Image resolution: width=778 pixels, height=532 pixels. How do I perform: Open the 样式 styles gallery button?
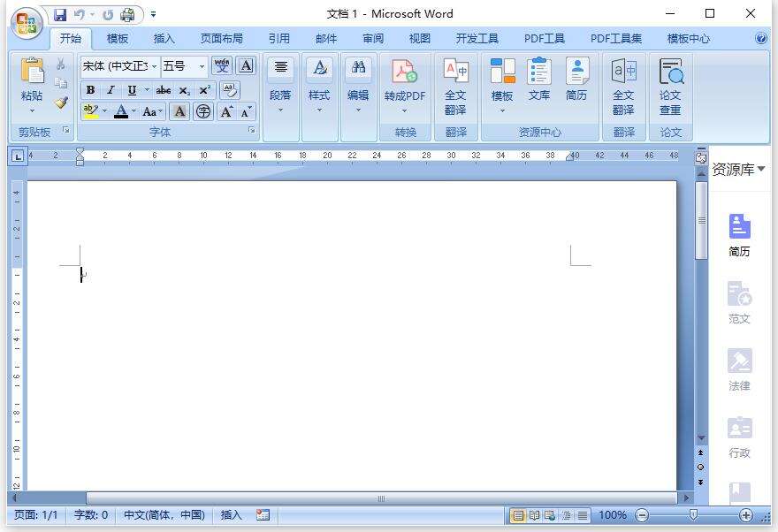coord(319,85)
